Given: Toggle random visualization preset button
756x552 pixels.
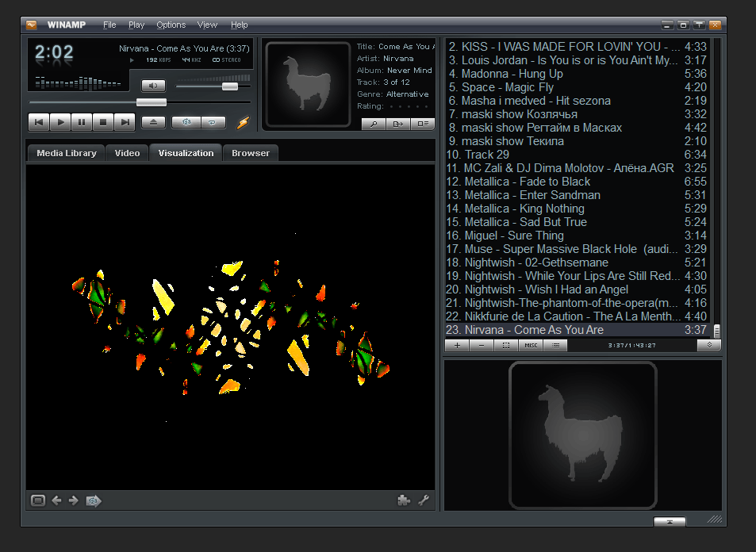Looking at the screenshot, I should tap(94, 501).
